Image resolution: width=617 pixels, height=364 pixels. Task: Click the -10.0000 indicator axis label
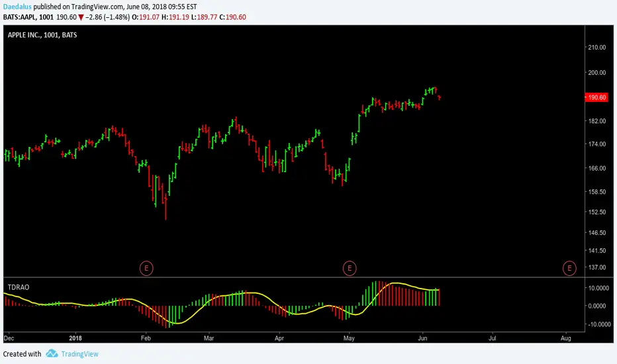(598, 324)
